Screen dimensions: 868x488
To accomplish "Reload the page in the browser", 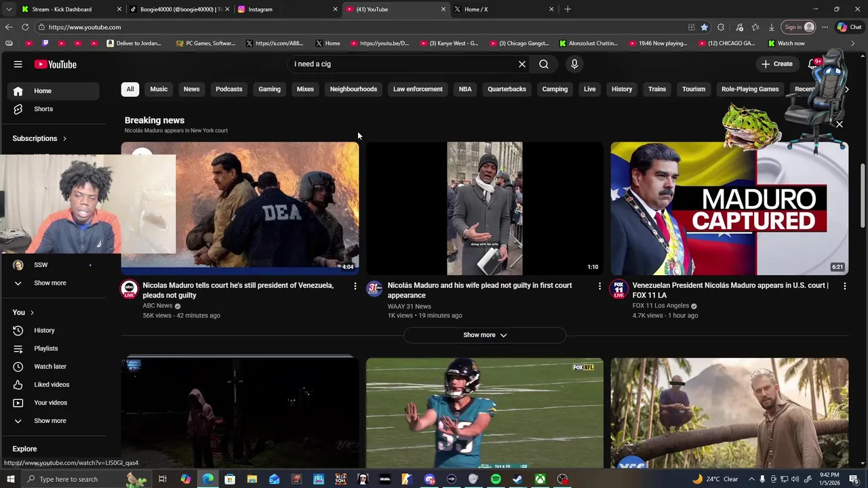I will pyautogui.click(x=25, y=27).
